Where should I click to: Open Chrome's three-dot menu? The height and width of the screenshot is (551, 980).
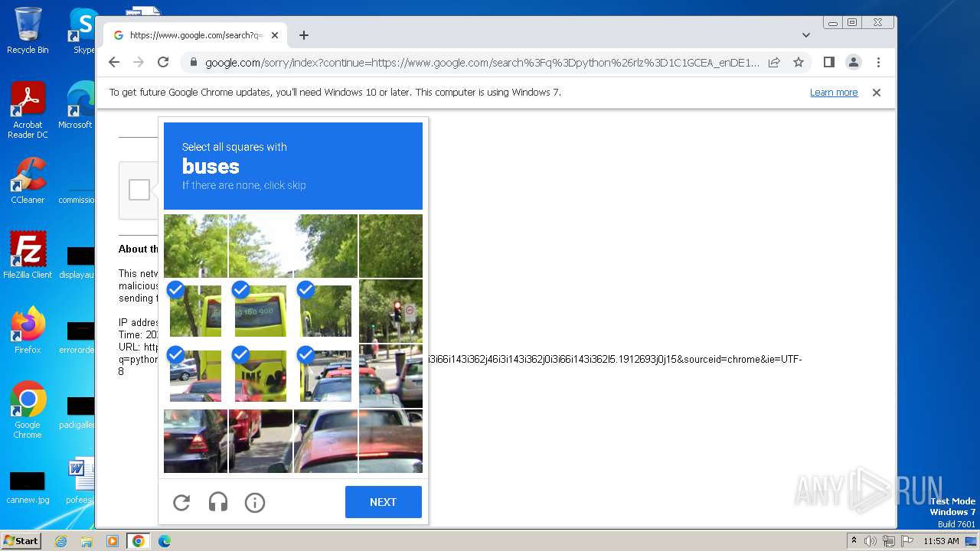coord(878,63)
